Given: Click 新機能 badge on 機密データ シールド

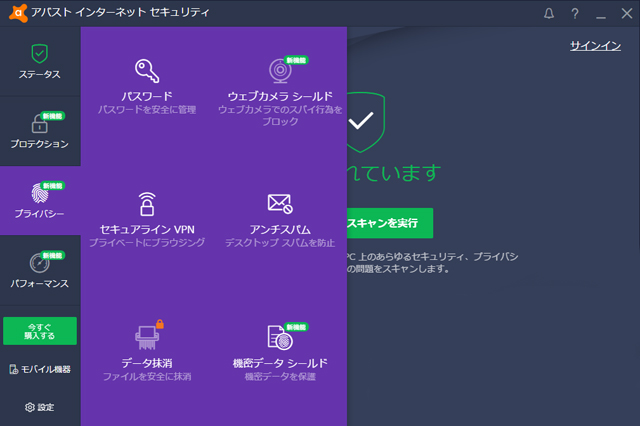Looking at the screenshot, I should pos(296,327).
